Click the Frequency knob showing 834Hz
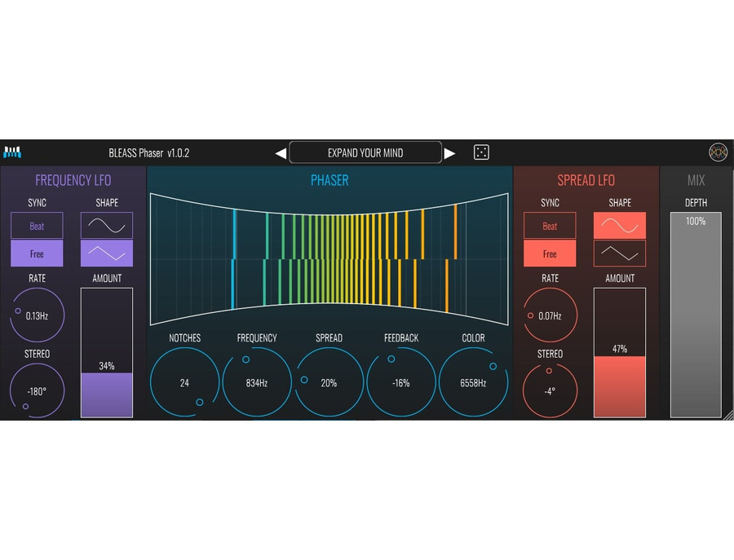This screenshot has width=734, height=560. 257,382
